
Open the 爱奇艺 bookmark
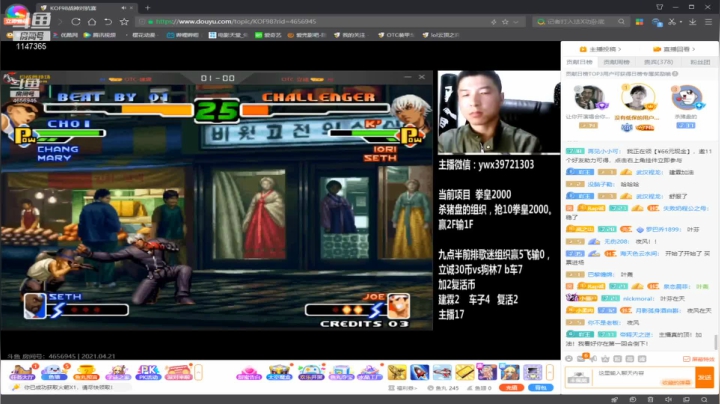point(268,35)
